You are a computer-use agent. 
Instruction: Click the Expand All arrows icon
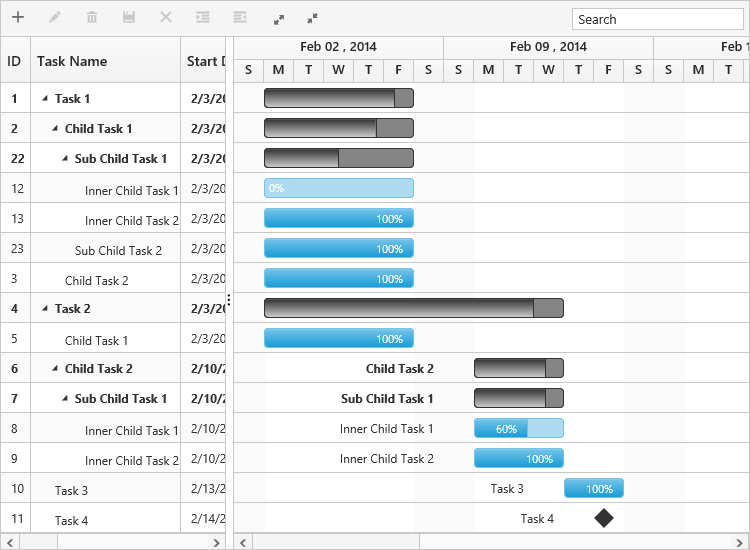(279, 18)
